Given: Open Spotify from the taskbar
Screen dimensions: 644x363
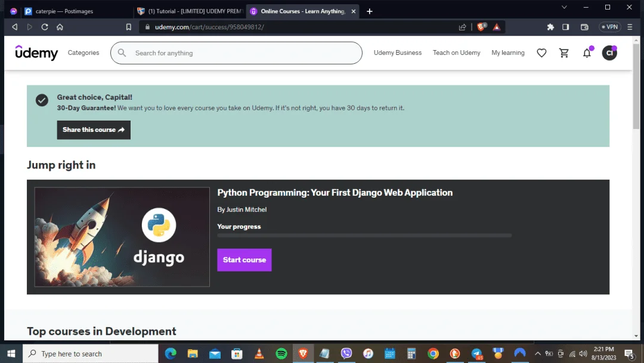Looking at the screenshot, I should click(x=281, y=353).
